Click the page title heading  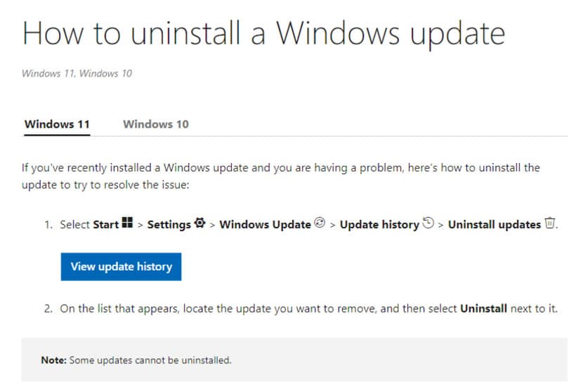coord(263,33)
